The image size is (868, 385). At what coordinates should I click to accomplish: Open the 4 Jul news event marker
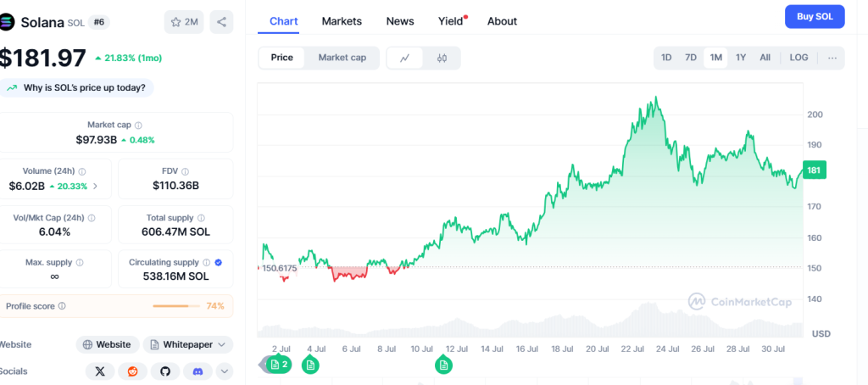coord(310,365)
